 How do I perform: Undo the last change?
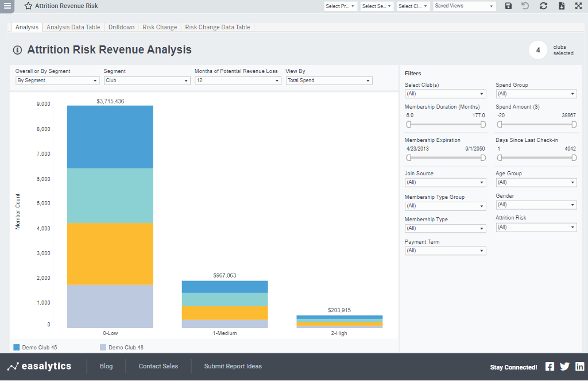pos(525,6)
